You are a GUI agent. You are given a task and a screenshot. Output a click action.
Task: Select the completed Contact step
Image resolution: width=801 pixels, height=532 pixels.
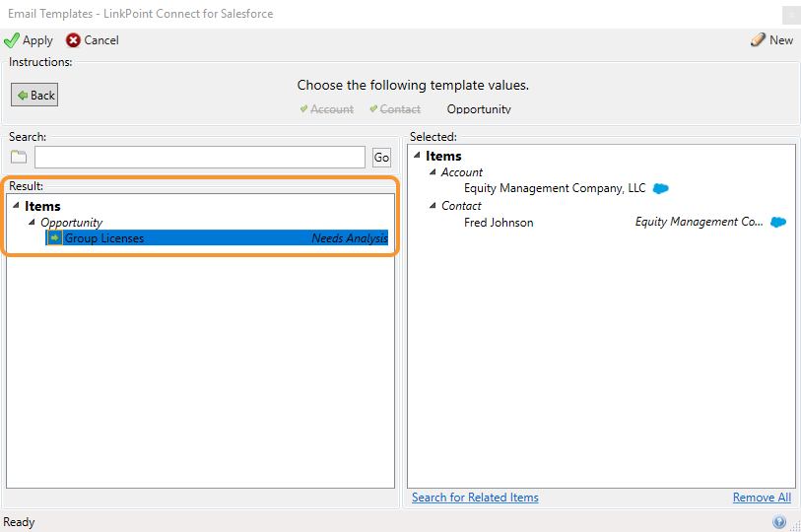tap(395, 108)
